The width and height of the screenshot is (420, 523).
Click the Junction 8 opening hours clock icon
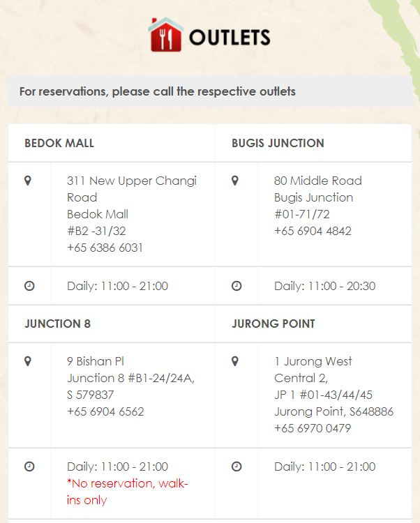[x=29, y=467]
